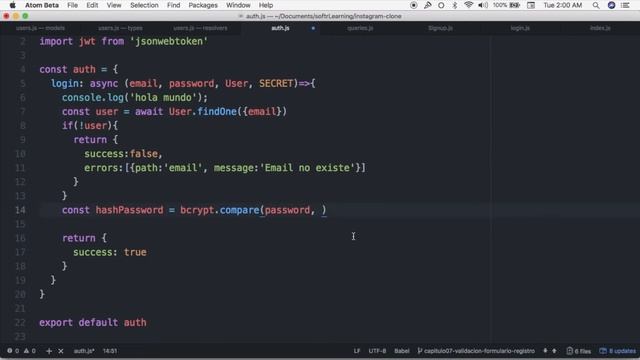Click the Bluetooth menu bar icon
640x360 pixels.
[x=455, y=5]
